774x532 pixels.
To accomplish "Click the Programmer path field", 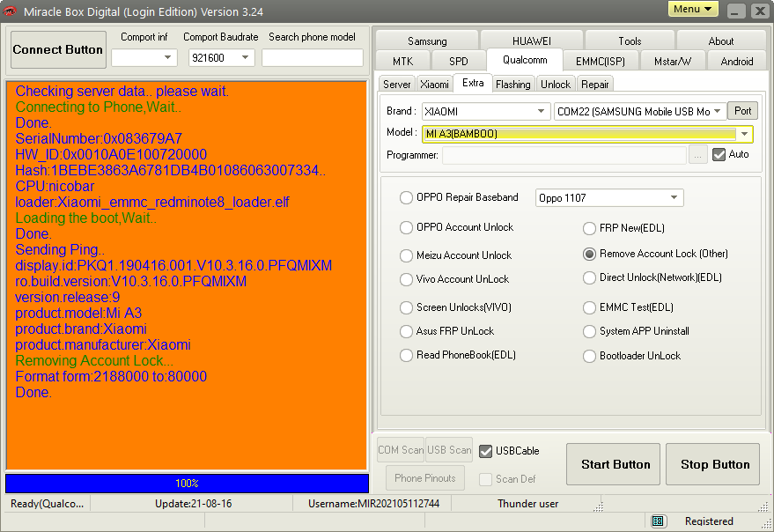I will [x=564, y=155].
